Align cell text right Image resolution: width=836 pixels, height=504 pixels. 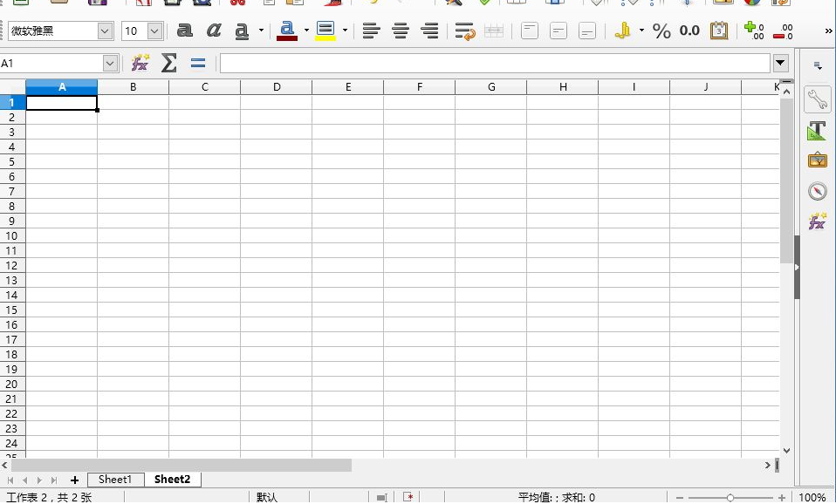coord(429,31)
